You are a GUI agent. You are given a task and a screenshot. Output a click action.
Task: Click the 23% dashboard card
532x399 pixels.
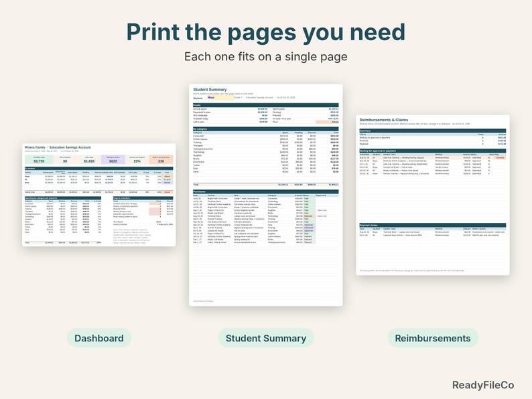pos(137,160)
